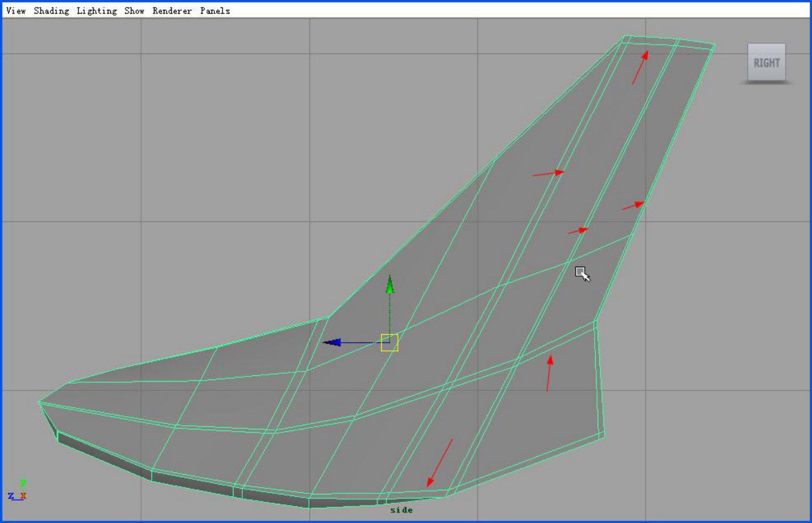Click the RIGHT face of the view cube
Viewport: 812px width, 523px height.
pyautogui.click(x=767, y=62)
